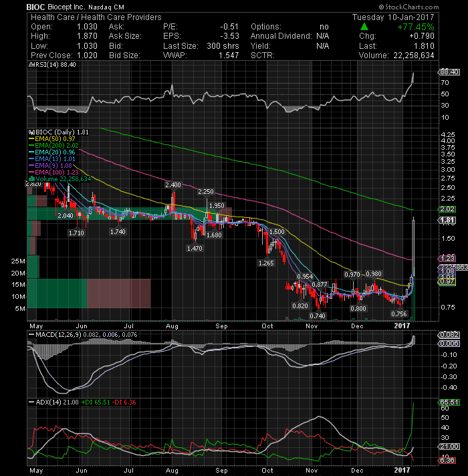468x476 pixels.
Task: Click the 1.710 low price annotation
Action: point(76,233)
